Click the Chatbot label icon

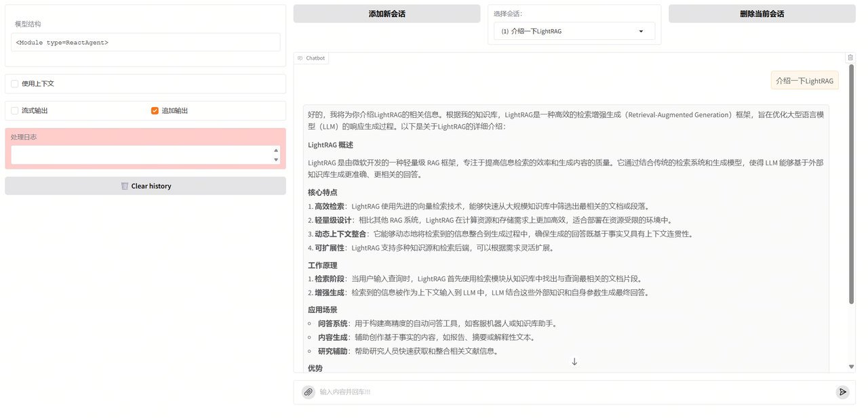click(300, 58)
